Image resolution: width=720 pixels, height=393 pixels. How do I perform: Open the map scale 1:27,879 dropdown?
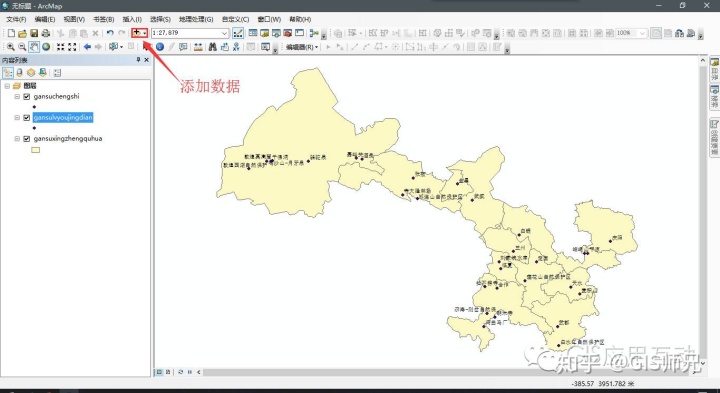[225, 33]
